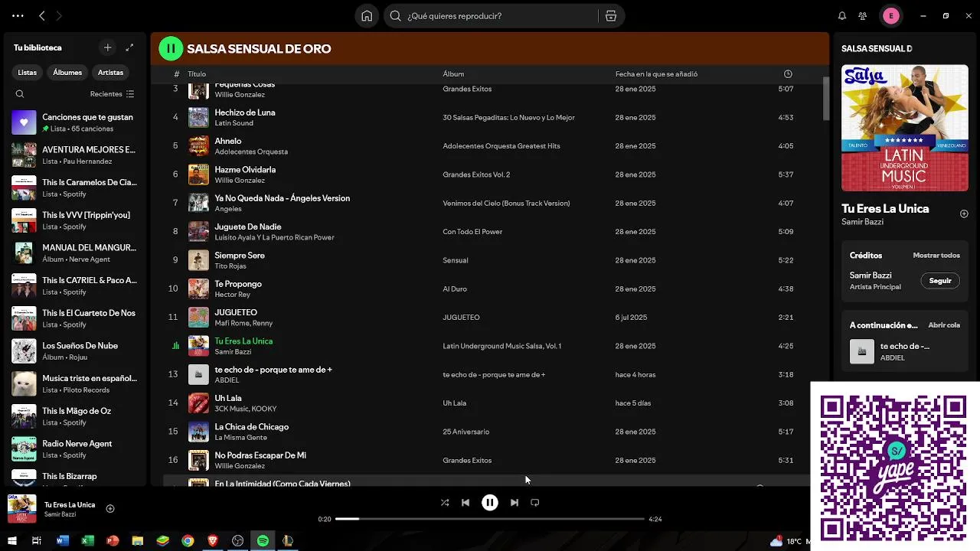
Task: Click the tracklist vertical scrollbar
Action: click(x=826, y=99)
